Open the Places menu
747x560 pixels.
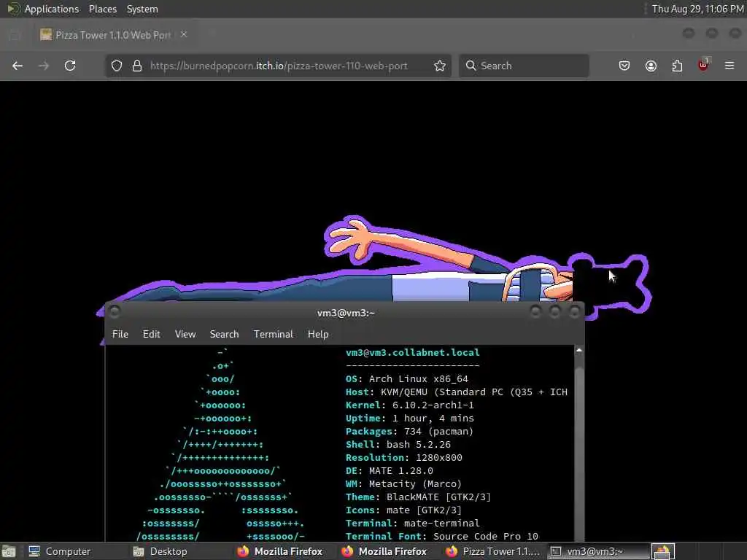(103, 9)
